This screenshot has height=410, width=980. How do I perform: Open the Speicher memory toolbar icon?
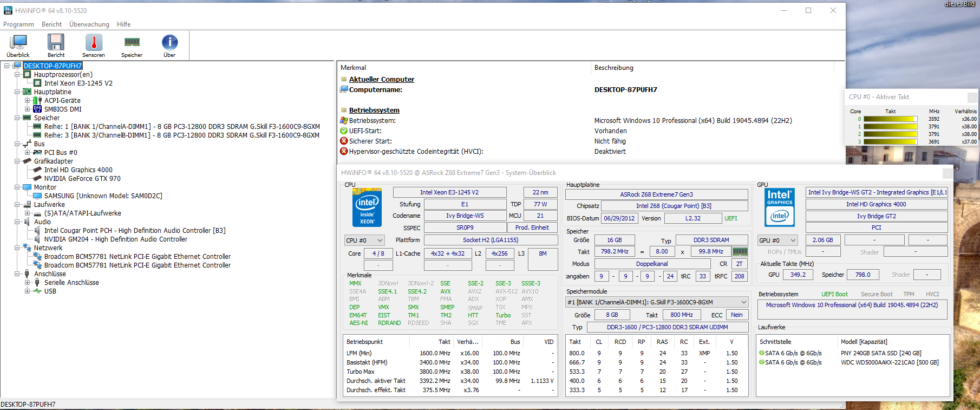coord(132,42)
